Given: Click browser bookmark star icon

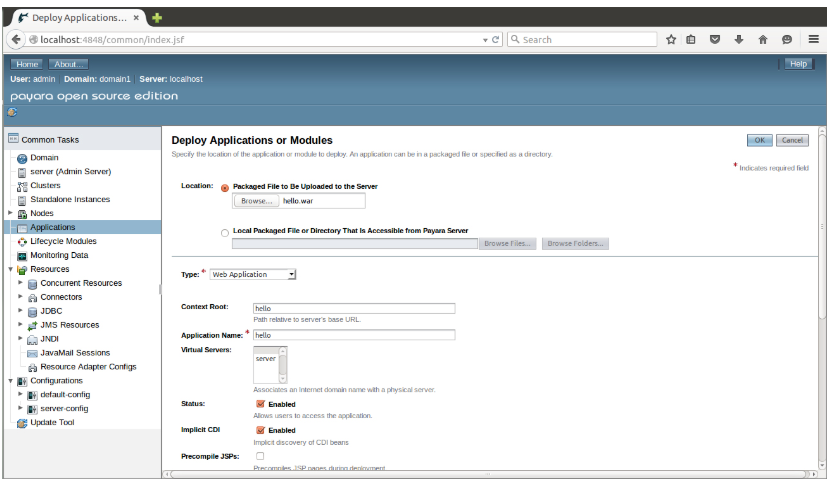Looking at the screenshot, I should (x=671, y=39).
